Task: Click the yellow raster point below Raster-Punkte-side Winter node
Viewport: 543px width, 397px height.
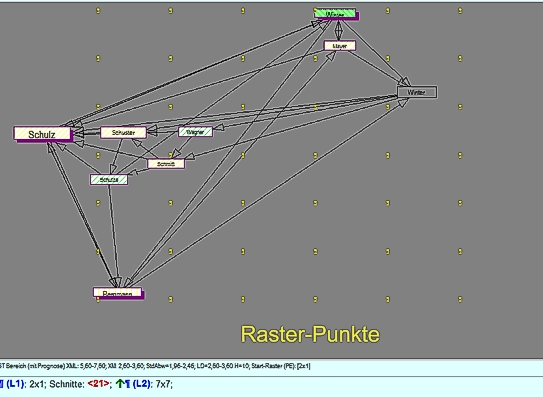Action: pyautogui.click(x=388, y=107)
